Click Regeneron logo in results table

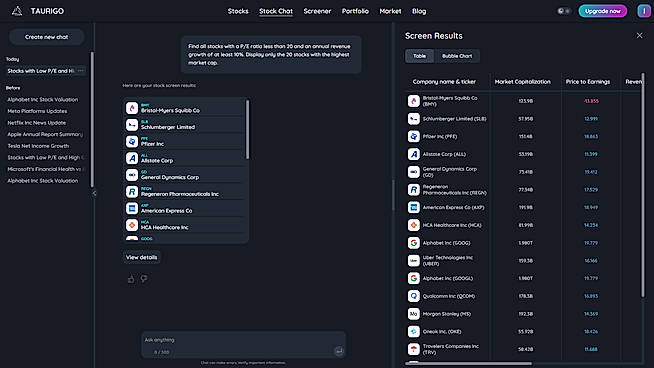tap(413, 189)
